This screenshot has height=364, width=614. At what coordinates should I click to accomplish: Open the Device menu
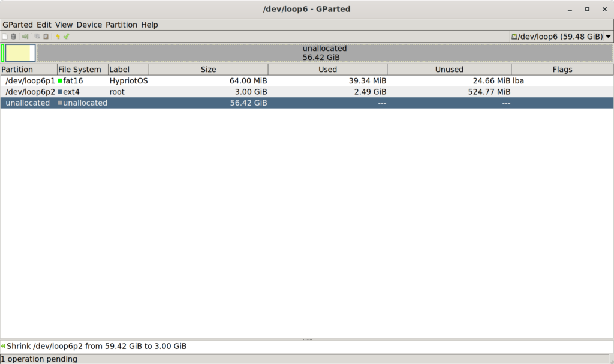[x=89, y=25]
